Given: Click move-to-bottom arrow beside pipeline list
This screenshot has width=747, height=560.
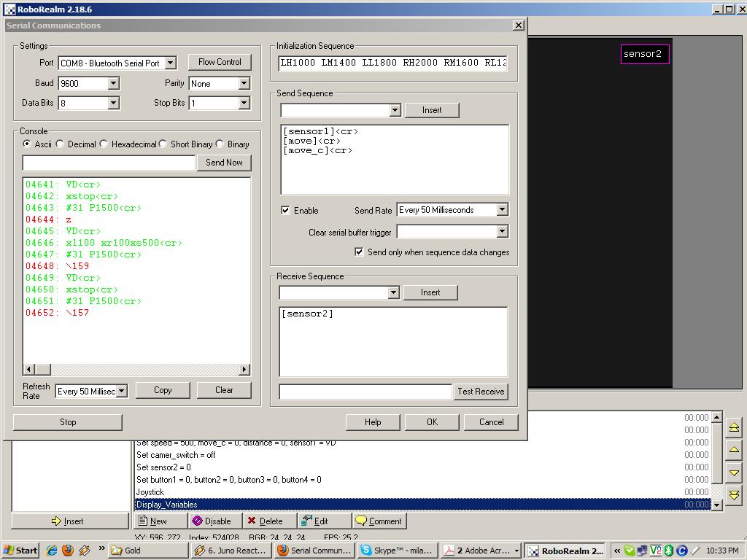Looking at the screenshot, I should tap(734, 495).
